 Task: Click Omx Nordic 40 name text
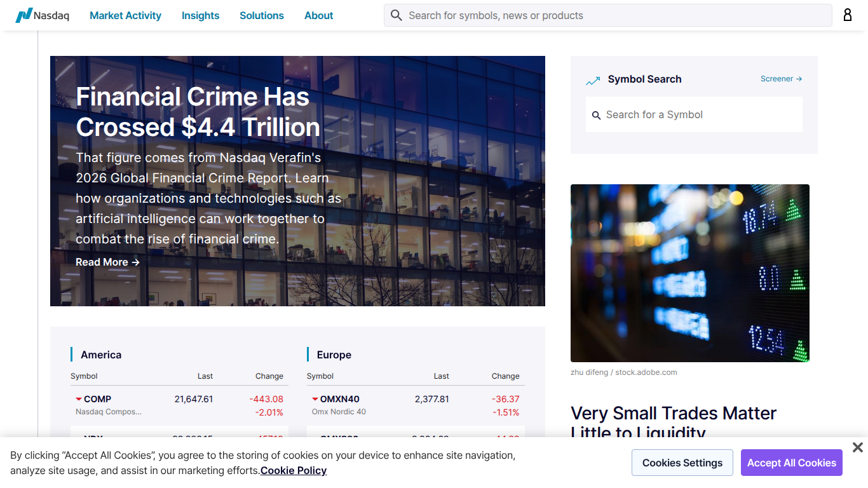[339, 412]
